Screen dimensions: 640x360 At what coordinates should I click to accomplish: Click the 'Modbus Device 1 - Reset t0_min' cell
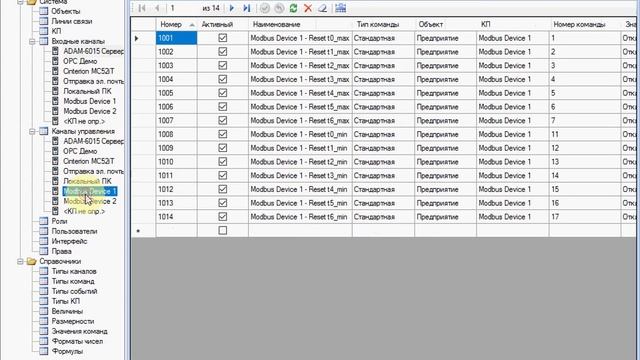(x=300, y=134)
